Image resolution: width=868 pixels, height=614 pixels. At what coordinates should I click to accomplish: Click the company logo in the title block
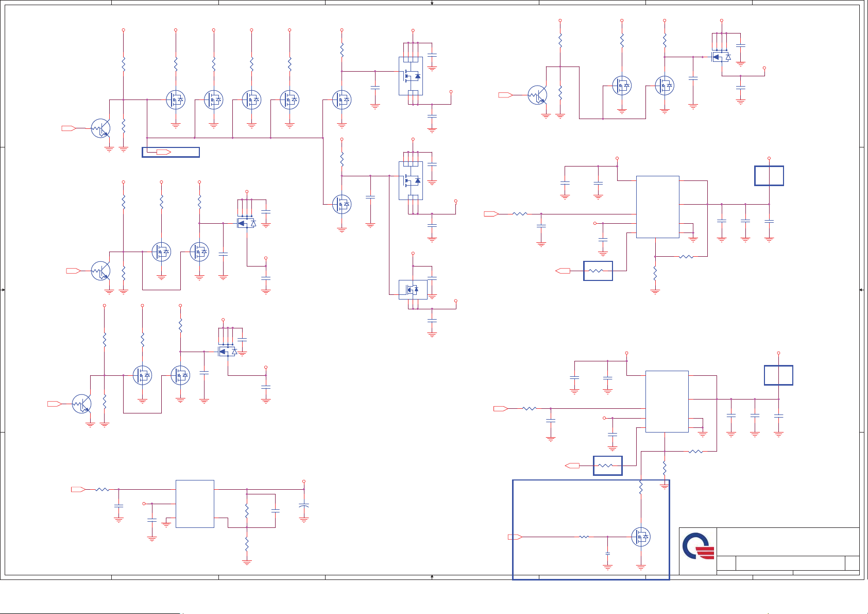click(x=699, y=546)
